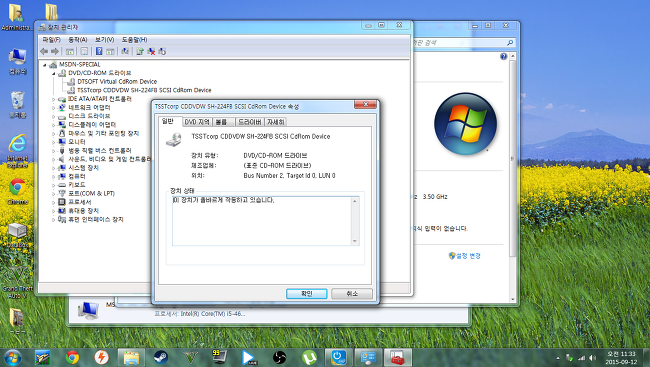Click the blue Help question-mark toolbar icon
This screenshot has width=650, height=367.
point(99,51)
